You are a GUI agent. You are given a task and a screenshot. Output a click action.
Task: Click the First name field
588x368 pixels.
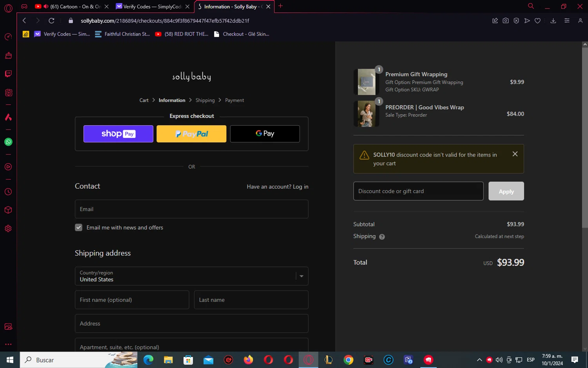132,300
